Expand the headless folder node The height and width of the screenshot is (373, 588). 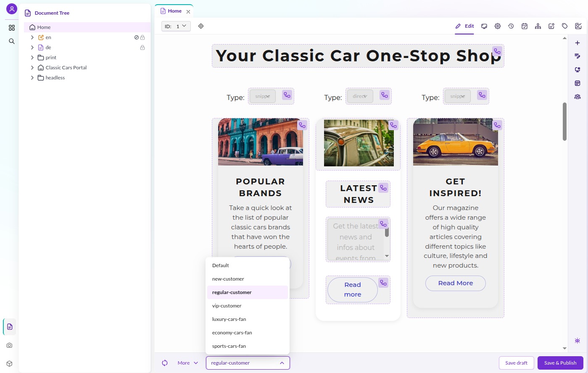pyautogui.click(x=32, y=78)
